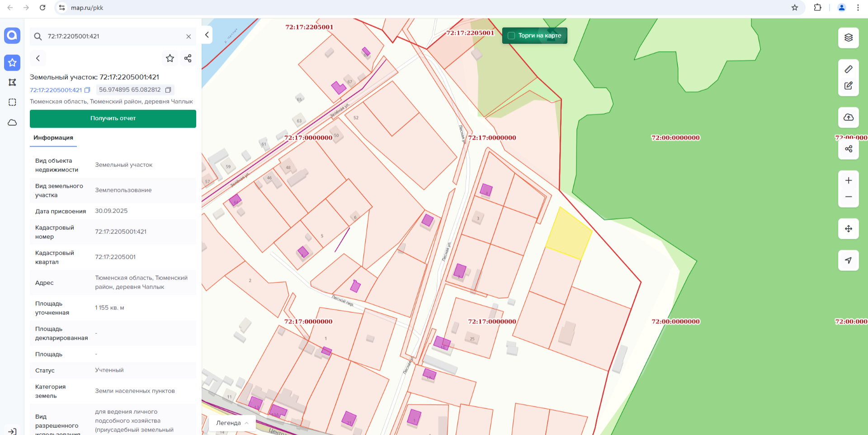Collapse the left information sidebar
Screen dimensions: 868x435
[x=207, y=35]
